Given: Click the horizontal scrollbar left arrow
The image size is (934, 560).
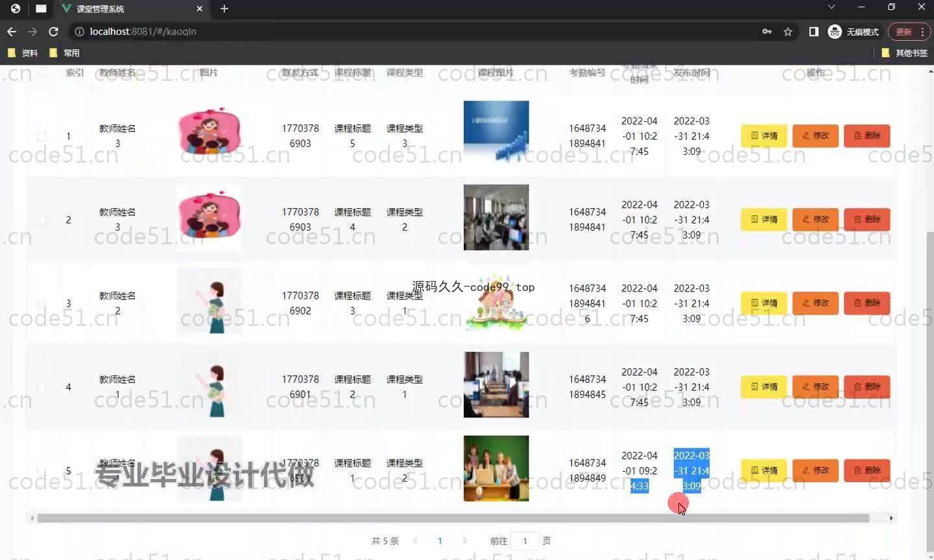Looking at the screenshot, I should [x=32, y=518].
